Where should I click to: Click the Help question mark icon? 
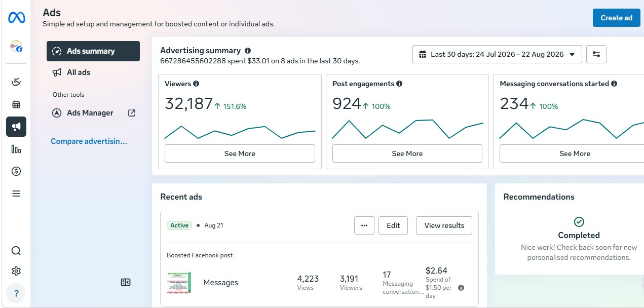point(16,293)
